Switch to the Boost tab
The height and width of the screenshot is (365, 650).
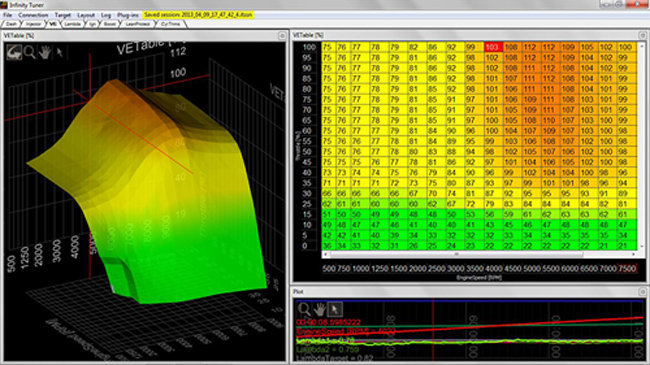(x=109, y=24)
